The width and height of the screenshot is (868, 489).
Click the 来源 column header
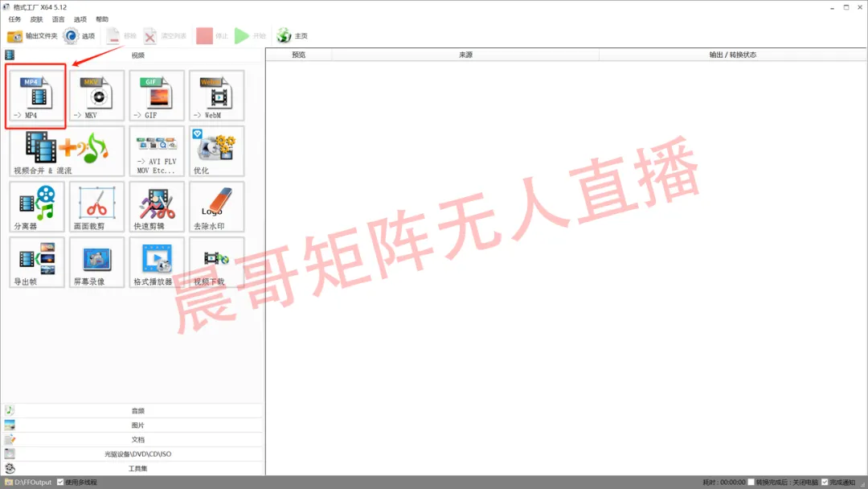tap(465, 55)
